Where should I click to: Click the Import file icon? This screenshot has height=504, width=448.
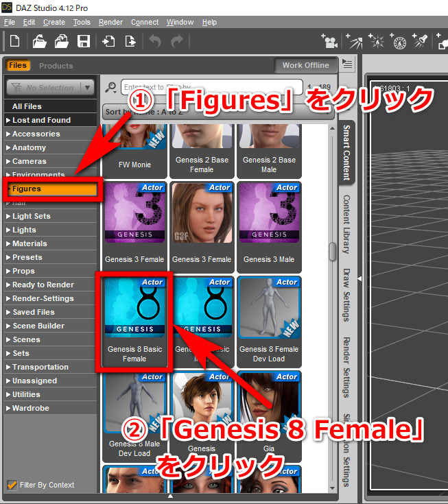[x=108, y=41]
